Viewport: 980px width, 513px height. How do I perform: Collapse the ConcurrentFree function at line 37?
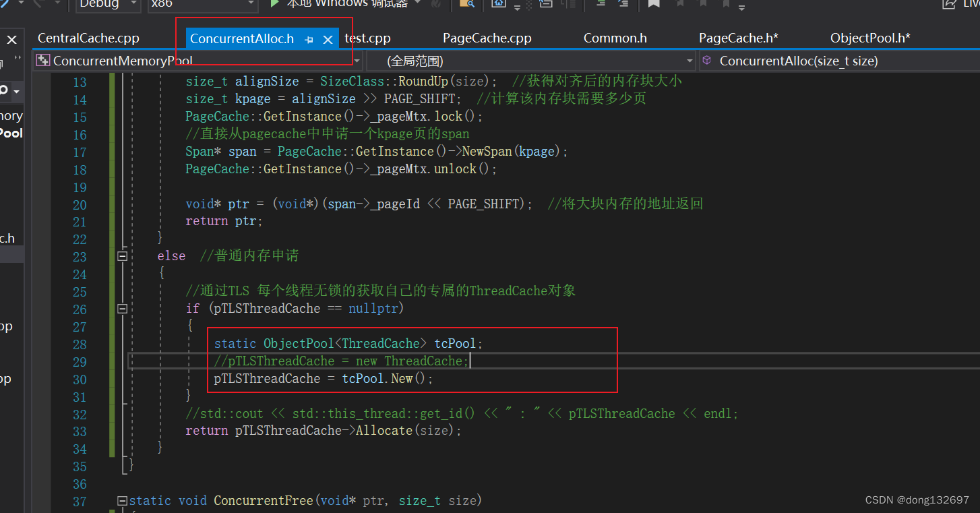tap(122, 501)
